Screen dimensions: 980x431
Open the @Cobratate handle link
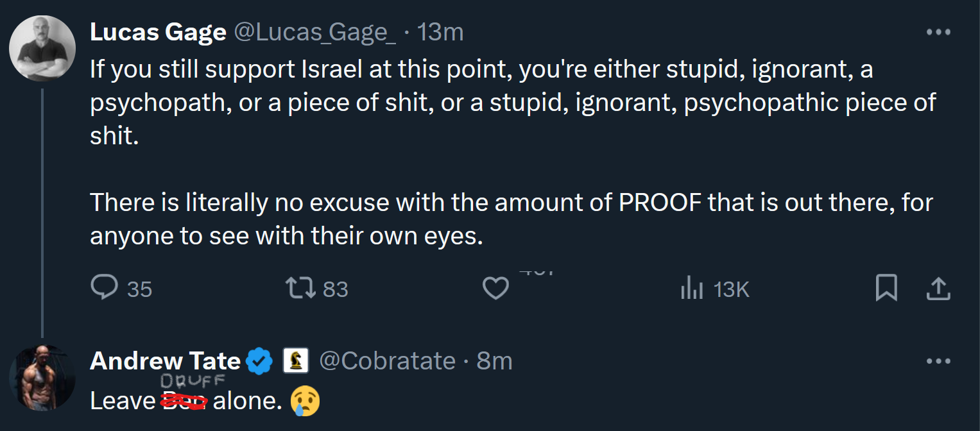coord(387,361)
